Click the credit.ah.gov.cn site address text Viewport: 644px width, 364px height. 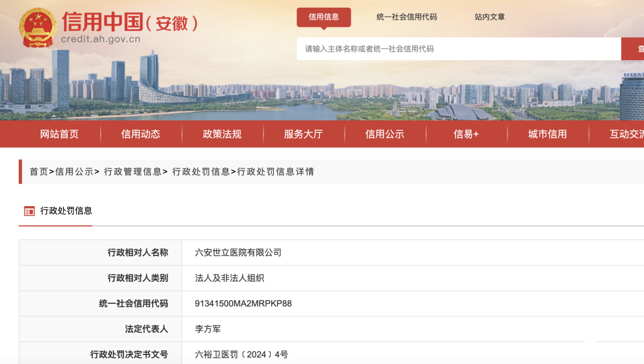[101, 39]
